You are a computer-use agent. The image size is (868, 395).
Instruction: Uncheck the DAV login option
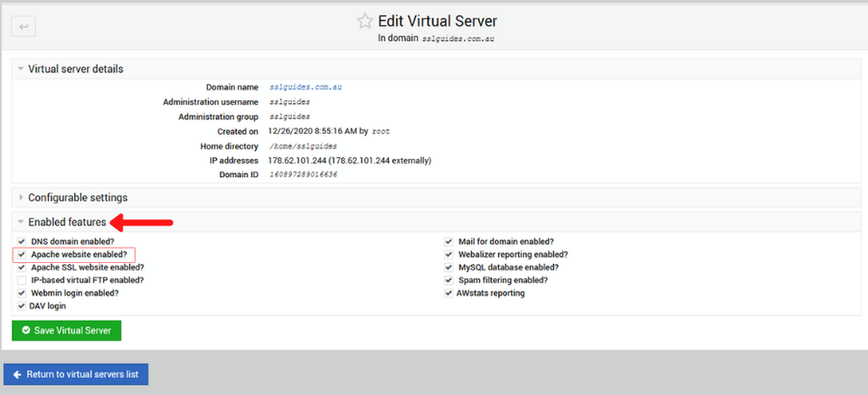pyautogui.click(x=22, y=306)
